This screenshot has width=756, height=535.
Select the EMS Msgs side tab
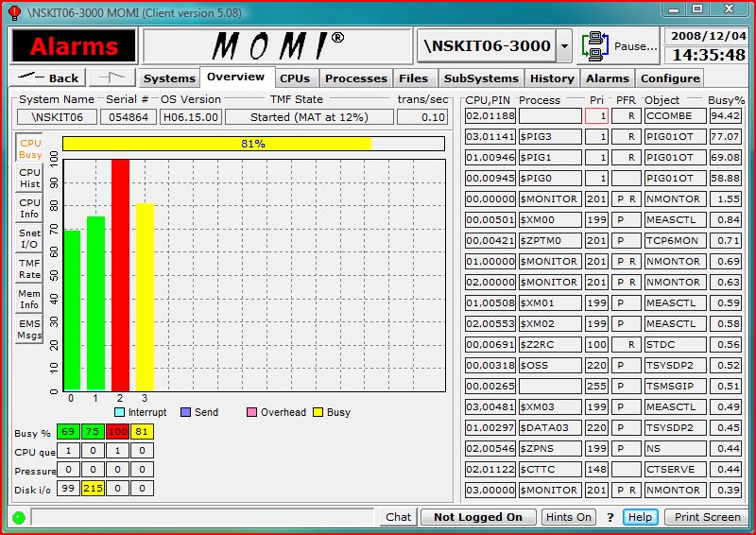29,330
